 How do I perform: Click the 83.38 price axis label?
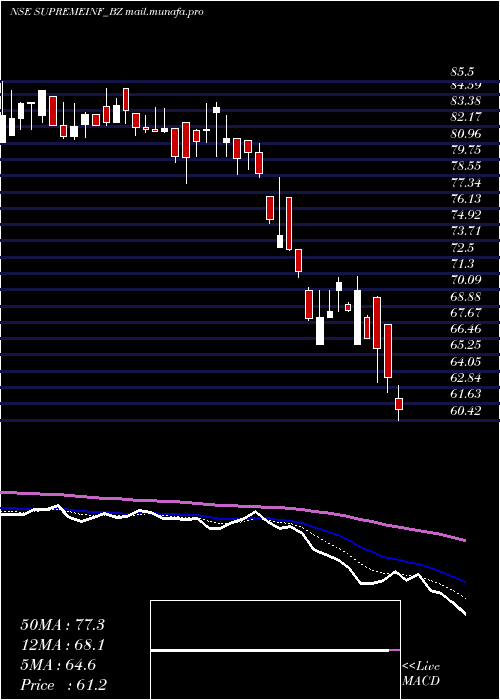click(466, 100)
